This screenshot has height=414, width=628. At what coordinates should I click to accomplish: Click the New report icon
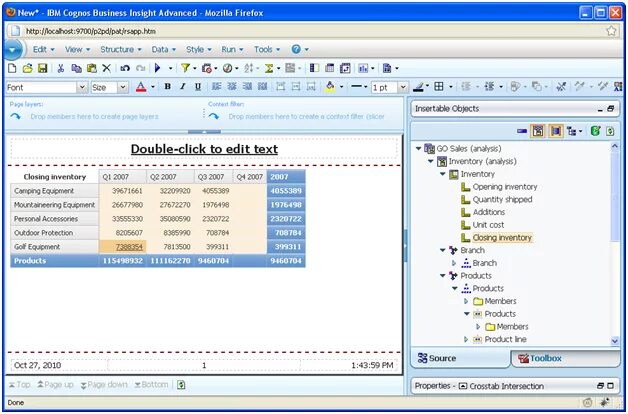pyautogui.click(x=12, y=68)
